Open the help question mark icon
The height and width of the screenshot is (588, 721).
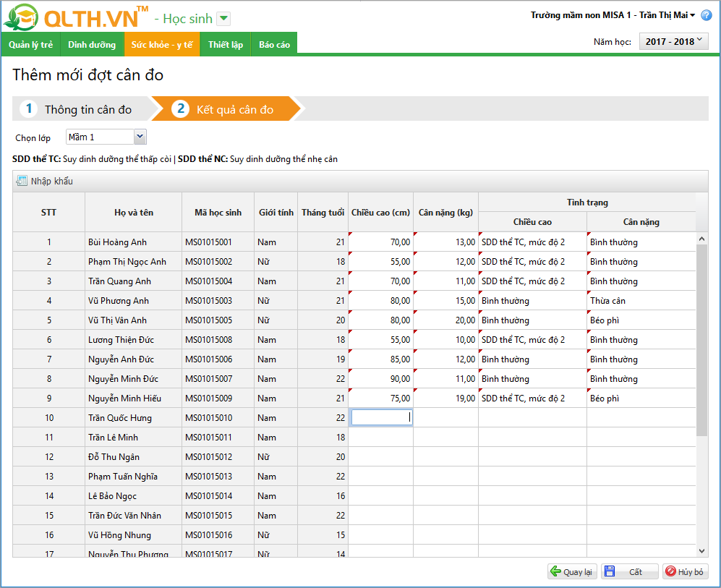pyautogui.click(x=707, y=15)
